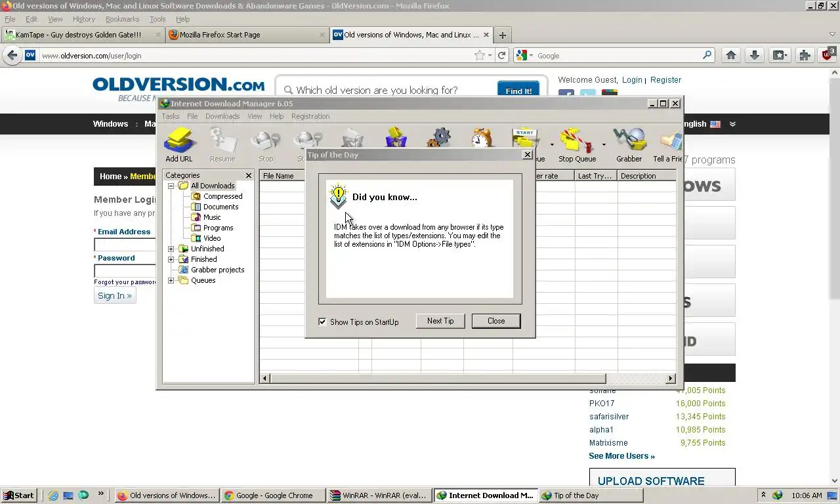Click the Sign In button on OldVersion
840x504 pixels.
click(115, 295)
